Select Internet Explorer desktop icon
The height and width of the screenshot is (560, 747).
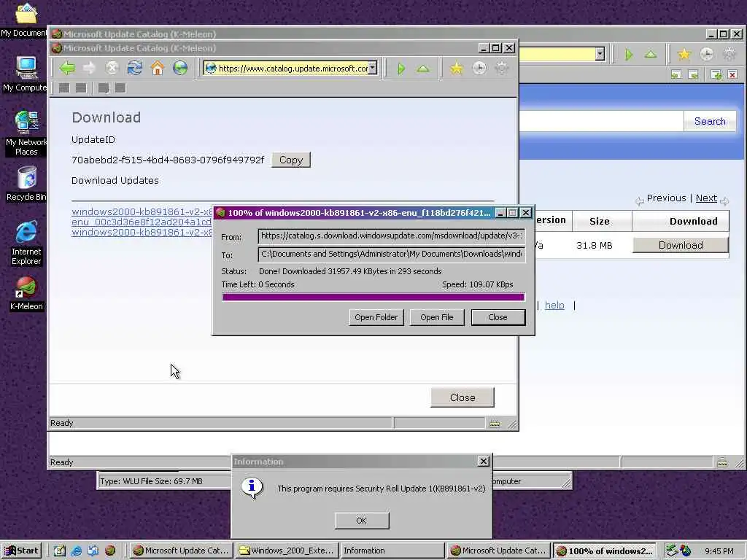pyautogui.click(x=26, y=242)
